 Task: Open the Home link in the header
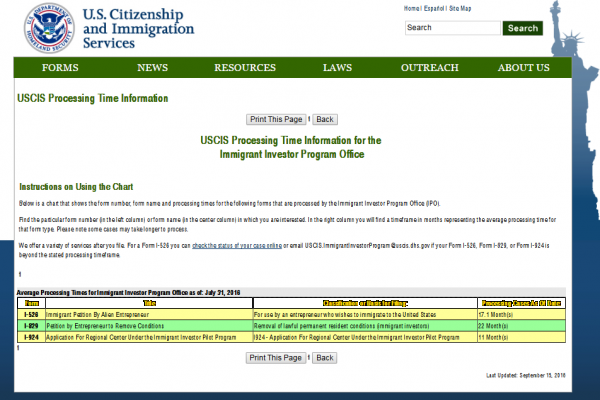412,8
